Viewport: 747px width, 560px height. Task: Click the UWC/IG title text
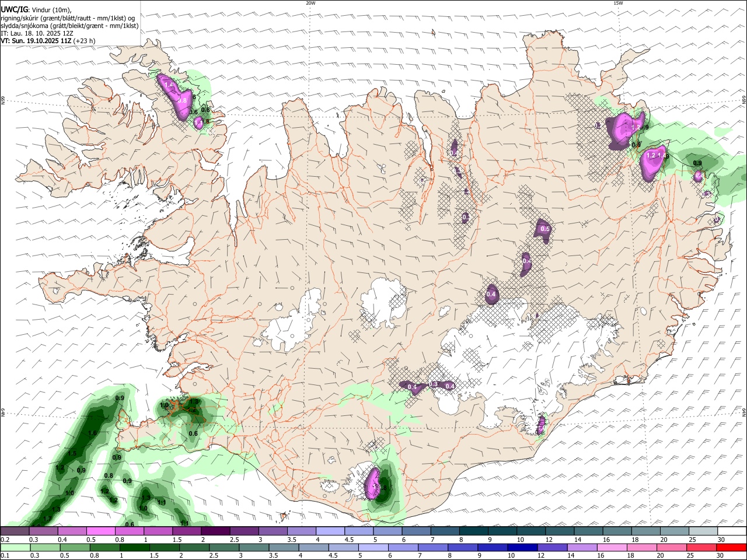point(14,9)
